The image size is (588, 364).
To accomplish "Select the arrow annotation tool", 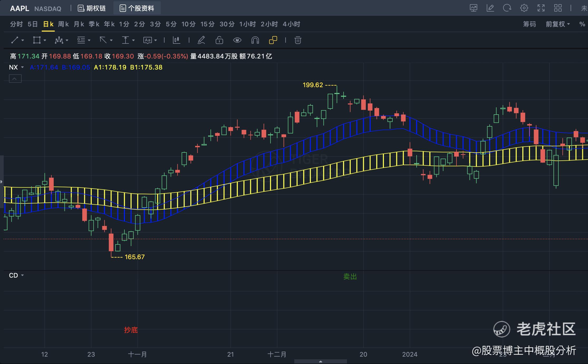I will 103,40.
